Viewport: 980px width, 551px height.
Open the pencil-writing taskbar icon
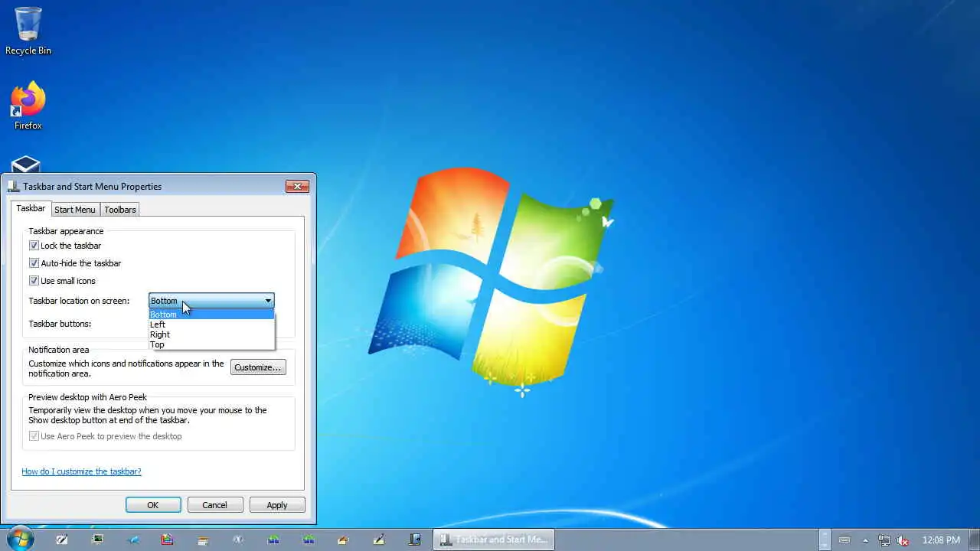click(x=379, y=540)
